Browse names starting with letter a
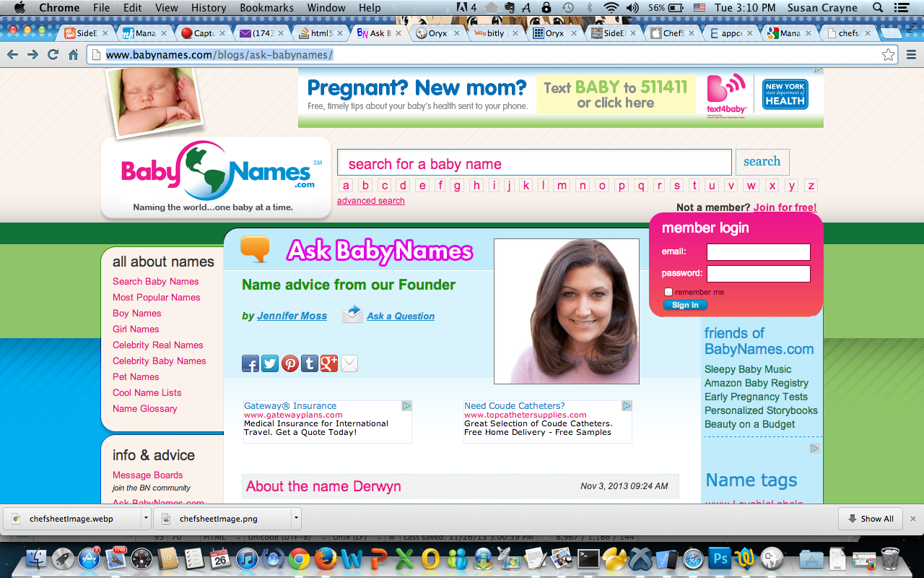Viewport: 924px width, 578px height. (346, 186)
